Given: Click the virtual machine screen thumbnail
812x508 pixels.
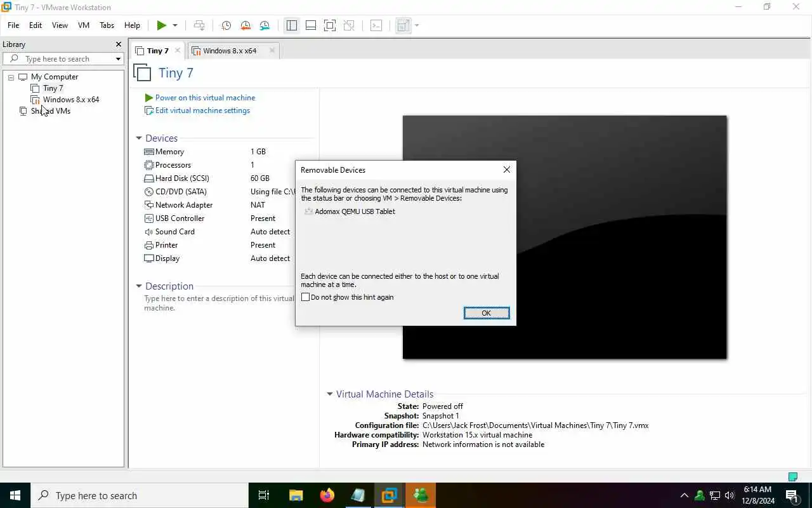Looking at the screenshot, I should coord(565,237).
